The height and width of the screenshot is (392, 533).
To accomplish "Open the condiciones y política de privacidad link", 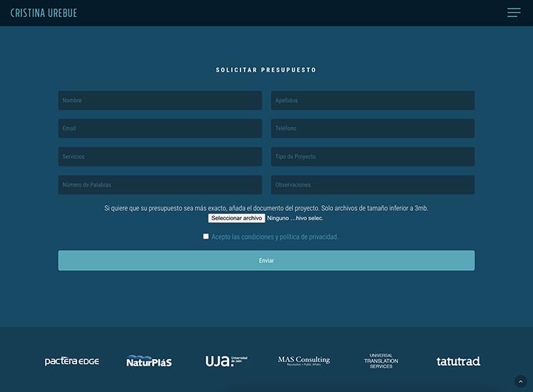I will pos(275,237).
